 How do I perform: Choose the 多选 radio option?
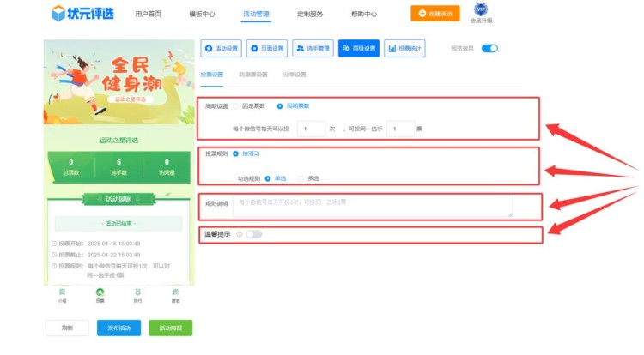tap(301, 178)
